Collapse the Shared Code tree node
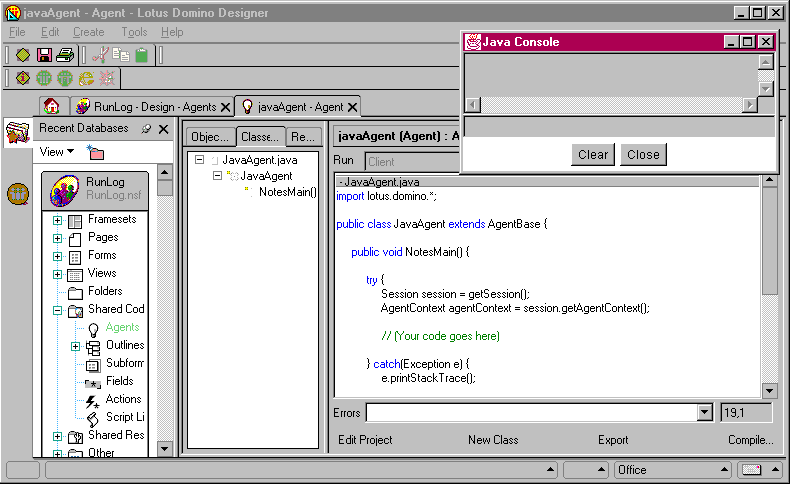Viewport: 790px width, 484px height. pos(57,310)
